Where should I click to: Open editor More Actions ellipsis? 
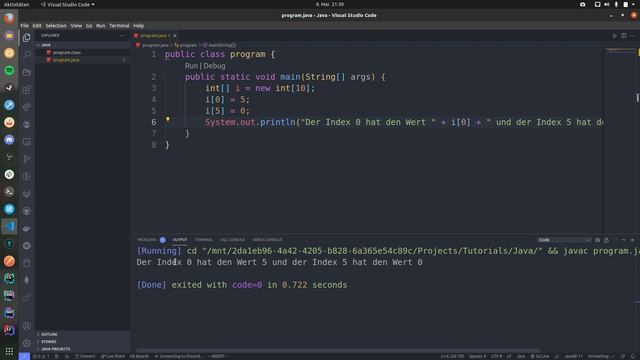click(x=632, y=36)
